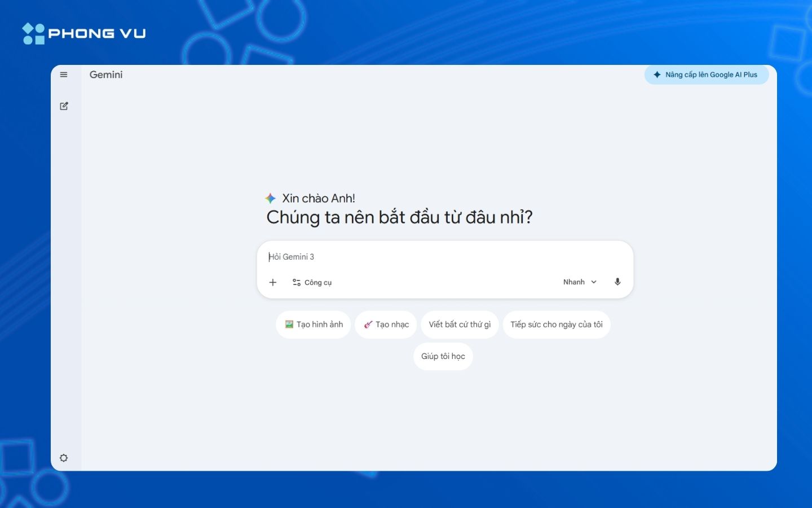812x508 pixels.
Task: Select the Tạo hình ảnh suggestion
Action: click(x=314, y=325)
